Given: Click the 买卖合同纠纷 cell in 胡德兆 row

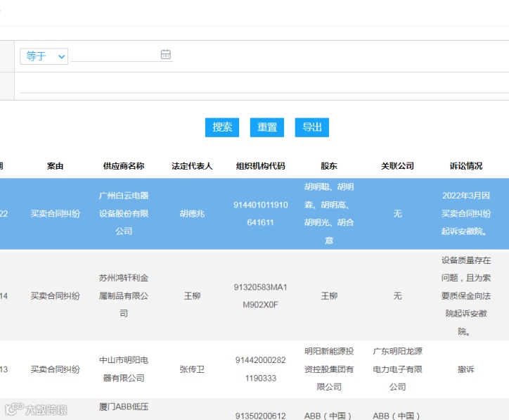Looking at the screenshot, I should pos(55,213).
